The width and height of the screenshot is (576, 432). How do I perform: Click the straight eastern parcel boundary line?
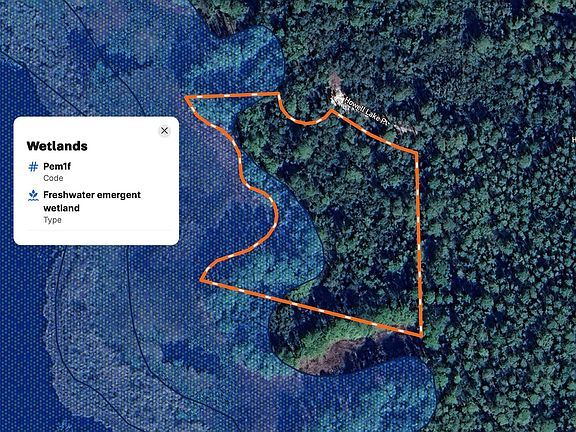pyautogui.click(x=419, y=243)
